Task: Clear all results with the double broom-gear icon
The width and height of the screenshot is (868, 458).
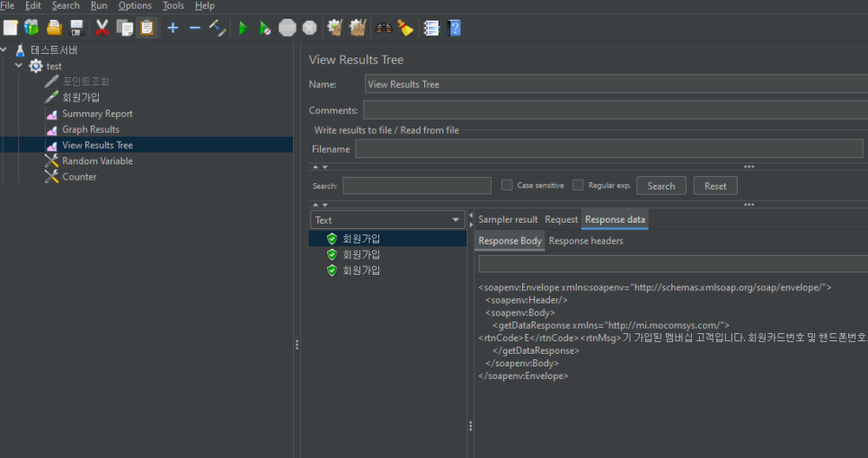Action: (x=358, y=28)
